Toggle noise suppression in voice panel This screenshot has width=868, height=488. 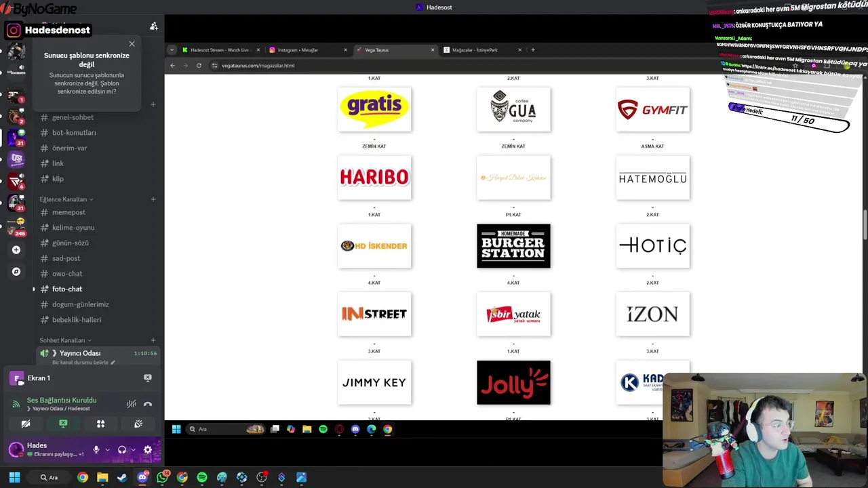point(132,404)
